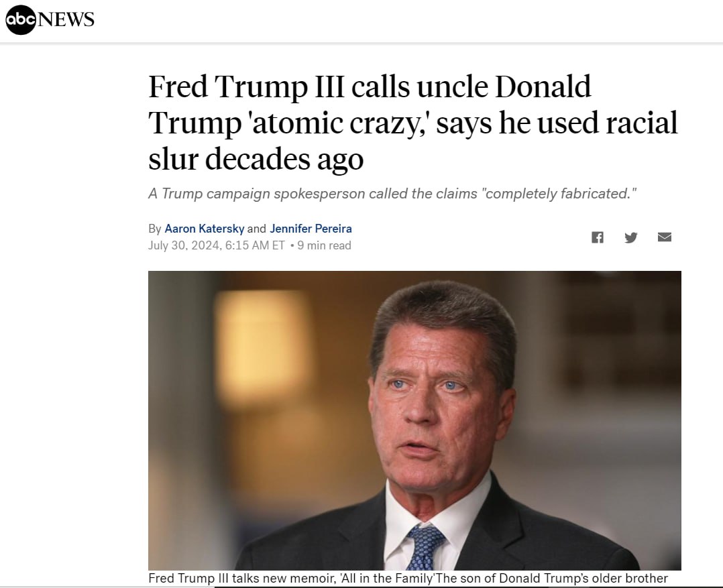Screen dimensions: 723x588
Task: Click the NEWS wordmark in header
Action: [66, 19]
